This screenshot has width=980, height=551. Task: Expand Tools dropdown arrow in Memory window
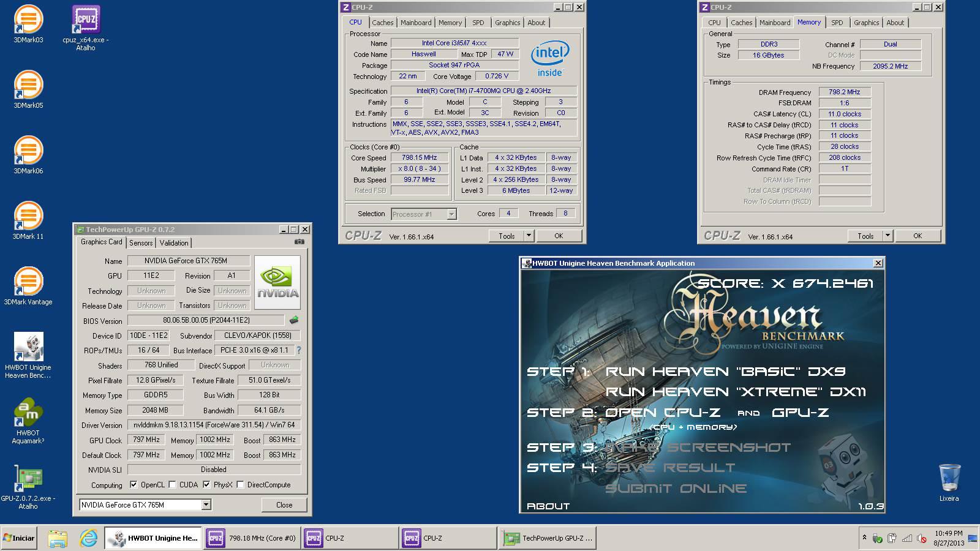click(x=888, y=235)
